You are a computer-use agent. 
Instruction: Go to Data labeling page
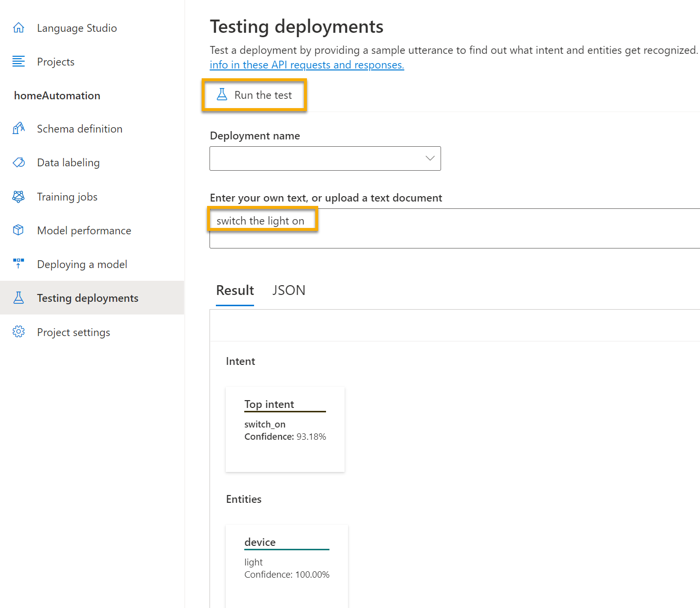click(x=69, y=162)
